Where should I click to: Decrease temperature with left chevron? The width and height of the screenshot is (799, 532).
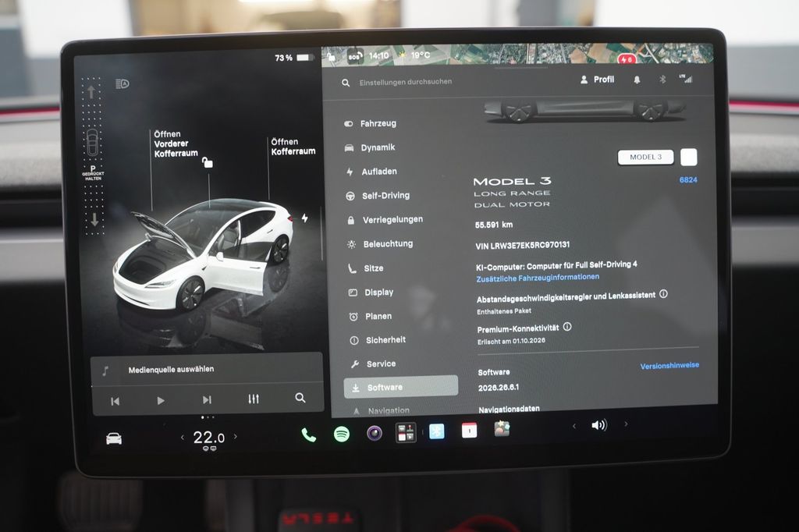183,437
